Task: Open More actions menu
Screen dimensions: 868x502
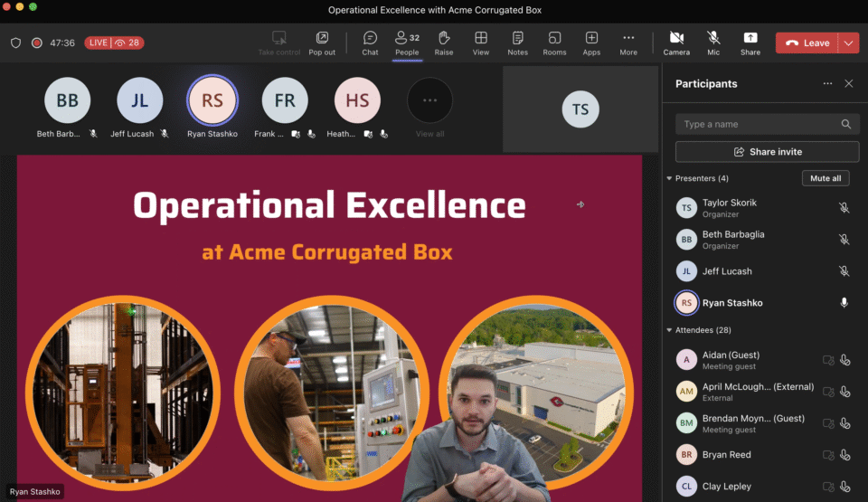Action: (x=628, y=43)
